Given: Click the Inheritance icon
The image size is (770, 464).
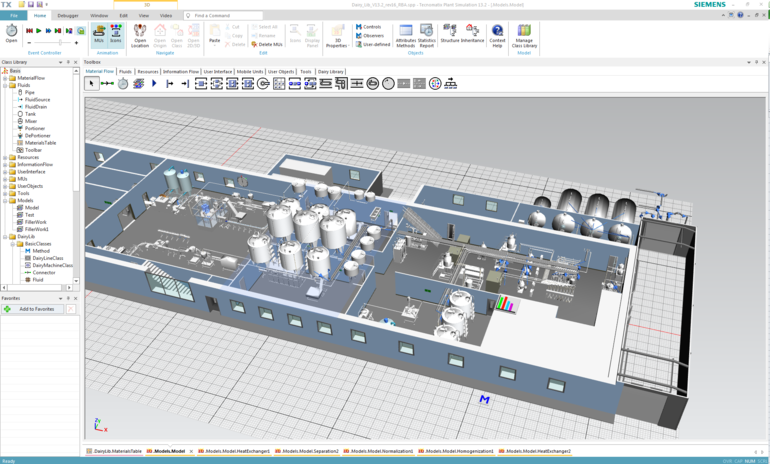Looking at the screenshot, I should click(472, 33).
